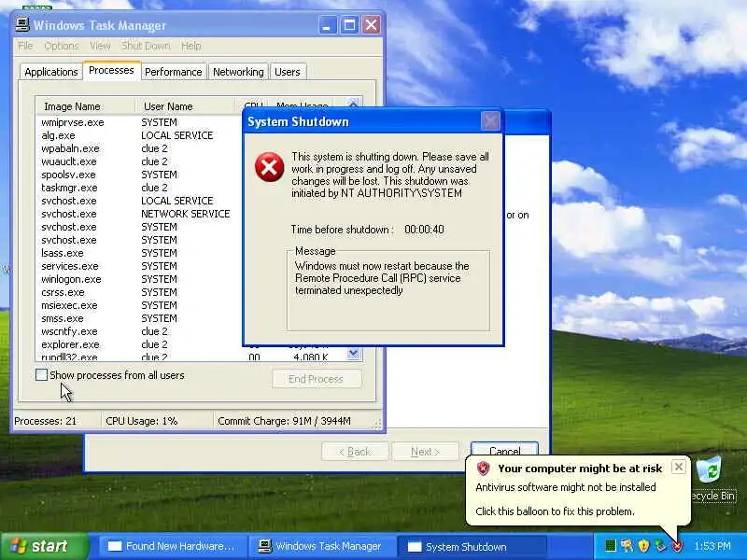Image resolution: width=747 pixels, height=560 pixels.
Task: Click the greyed close button of System Shutdown
Action: tap(490, 121)
